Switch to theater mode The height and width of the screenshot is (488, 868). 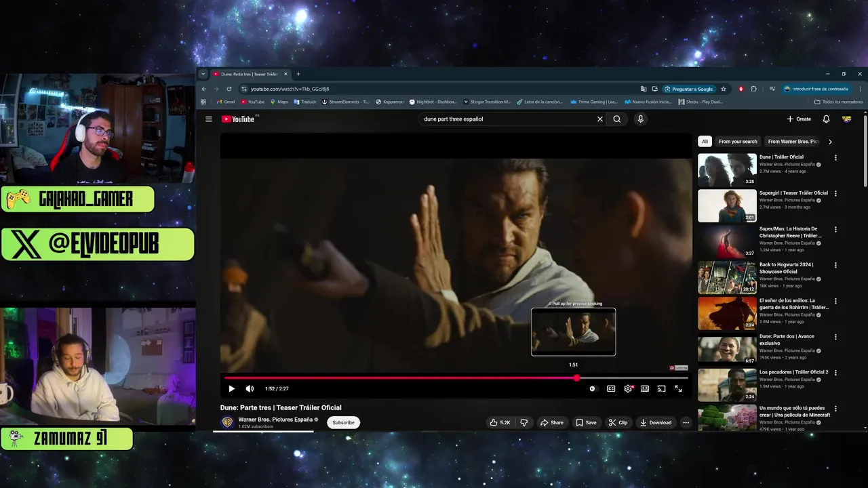pos(645,389)
